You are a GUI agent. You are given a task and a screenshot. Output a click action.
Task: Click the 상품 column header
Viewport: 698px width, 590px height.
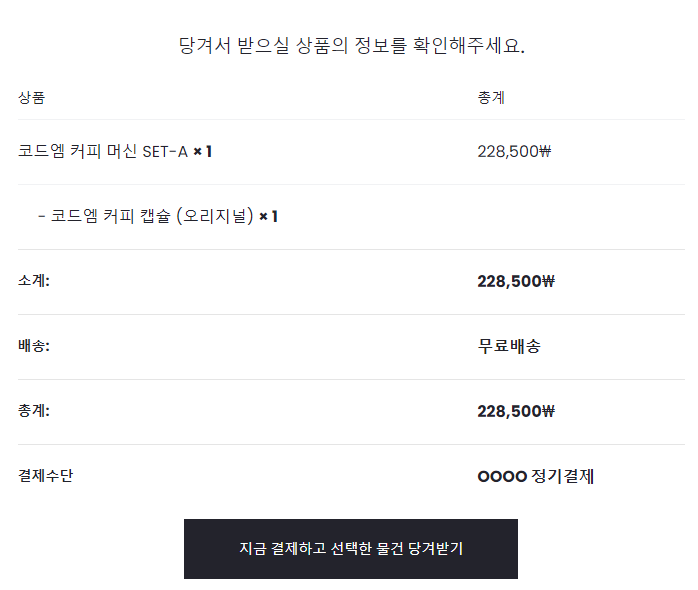[31, 98]
